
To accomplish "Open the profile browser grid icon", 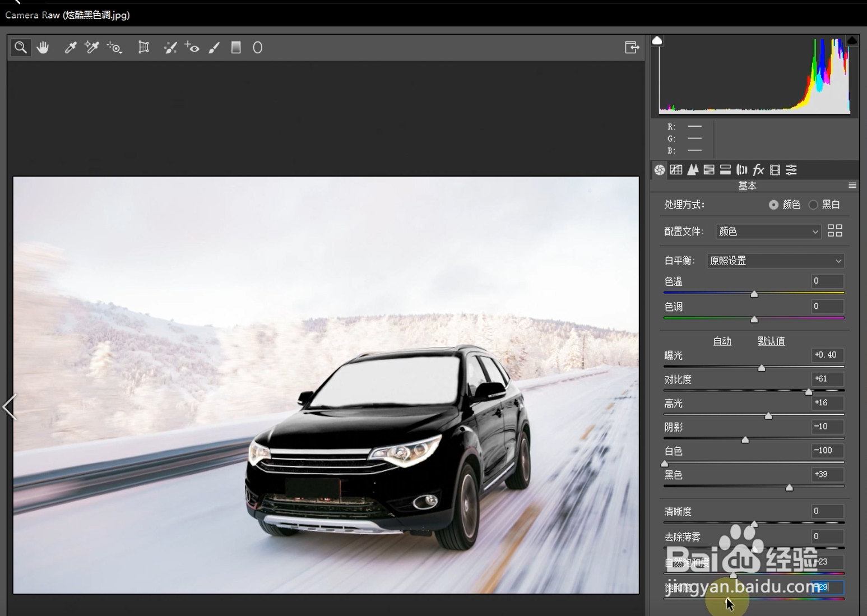I will [x=835, y=230].
